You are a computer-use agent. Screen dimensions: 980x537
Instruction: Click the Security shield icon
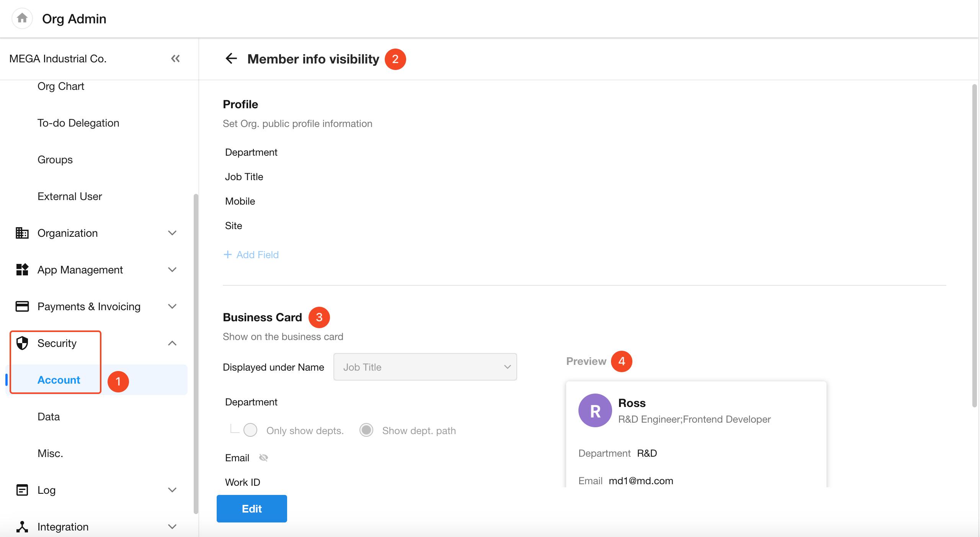coord(22,343)
